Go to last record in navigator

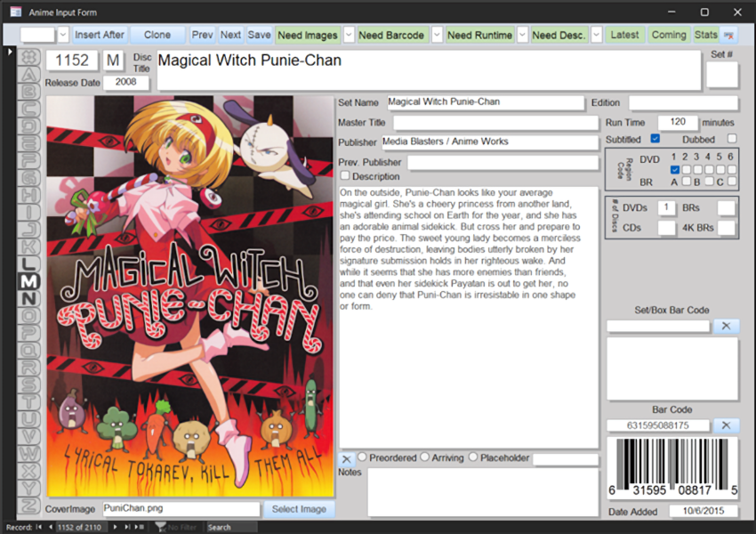click(x=127, y=527)
